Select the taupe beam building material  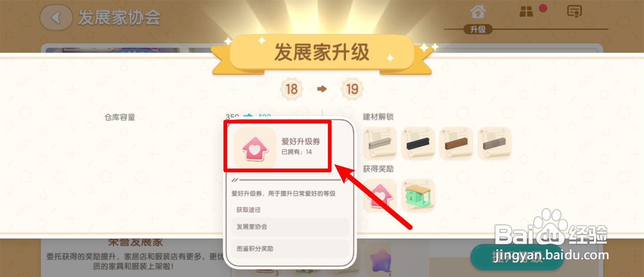(x=494, y=144)
